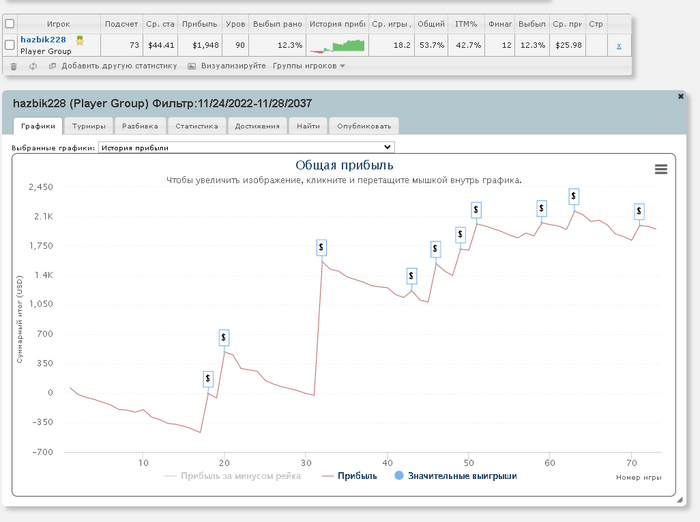Image resolution: width=700 pixels, height=522 pixels.
Task: Click the highest $ marker at game 63
Action: click(x=574, y=196)
